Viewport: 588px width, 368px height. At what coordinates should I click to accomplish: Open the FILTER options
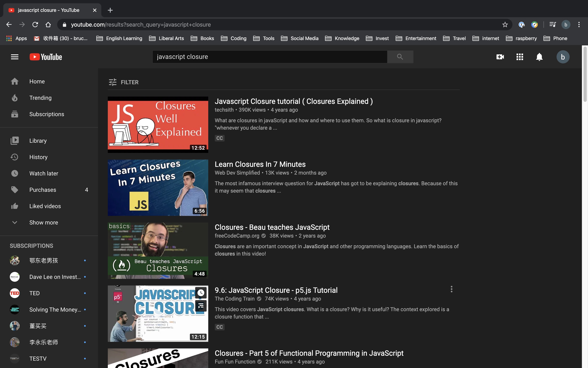[124, 82]
